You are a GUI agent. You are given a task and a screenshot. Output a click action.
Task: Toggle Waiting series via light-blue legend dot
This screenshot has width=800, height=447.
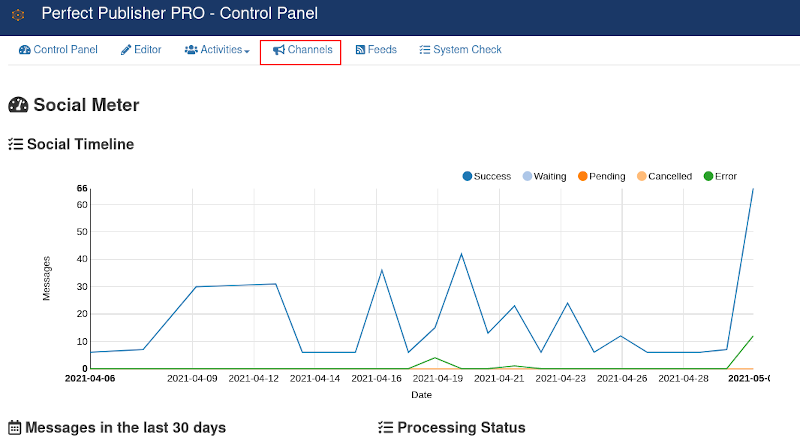528,176
